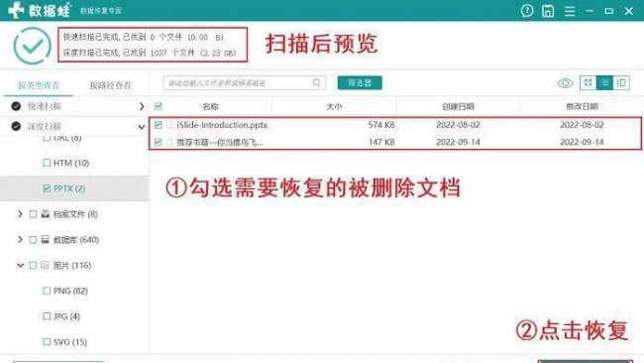The image size is (644, 363).
Task: Select the 档案文件 (8) tree item label
Action: click(x=75, y=214)
